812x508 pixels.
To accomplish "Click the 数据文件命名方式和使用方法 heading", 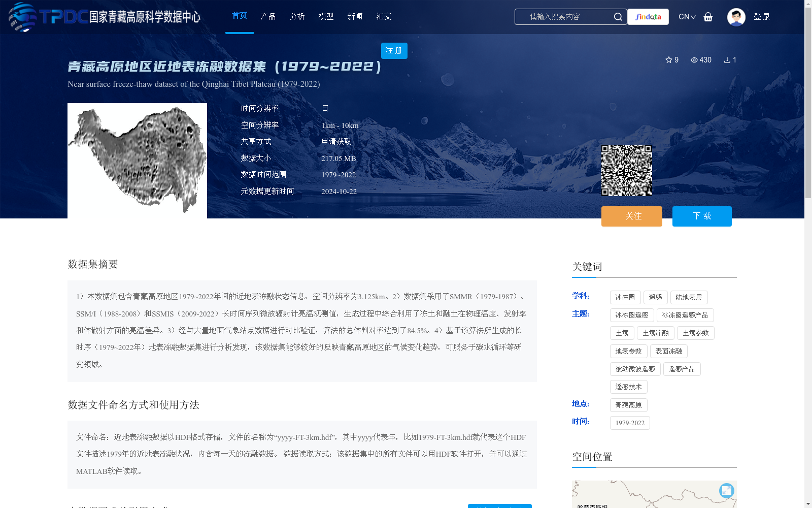I will 133,405.
